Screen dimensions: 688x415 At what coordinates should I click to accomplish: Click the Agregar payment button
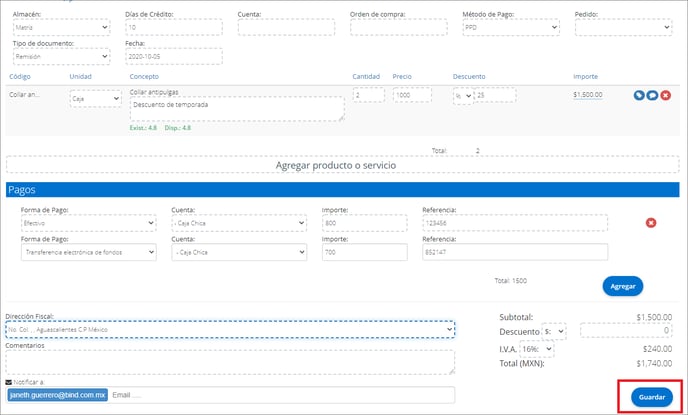click(x=623, y=286)
